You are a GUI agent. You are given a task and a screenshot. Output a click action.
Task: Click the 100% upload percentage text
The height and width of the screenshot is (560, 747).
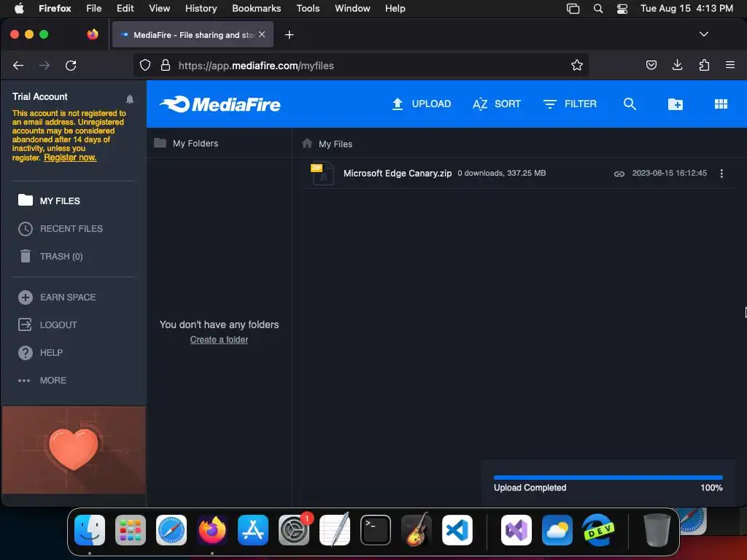pos(711,488)
